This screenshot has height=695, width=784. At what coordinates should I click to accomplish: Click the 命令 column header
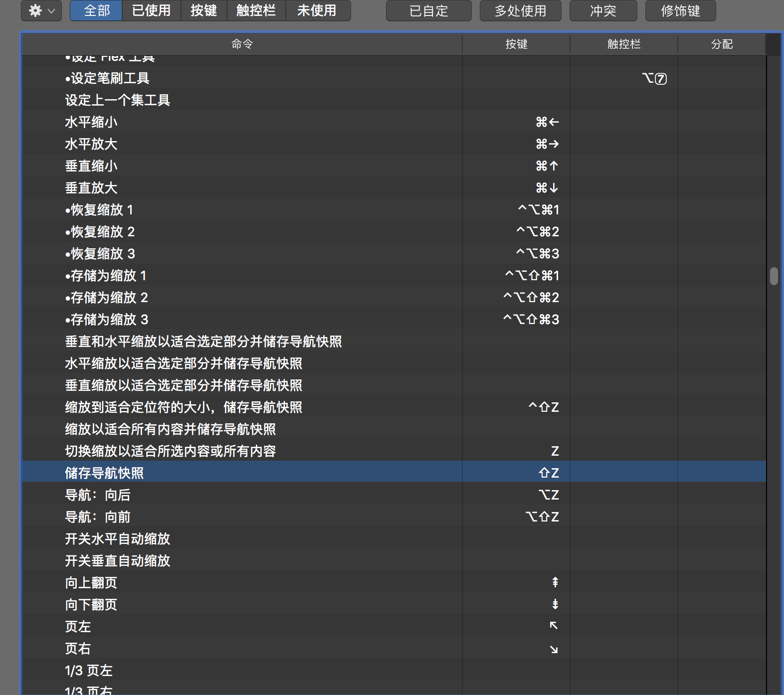(242, 44)
